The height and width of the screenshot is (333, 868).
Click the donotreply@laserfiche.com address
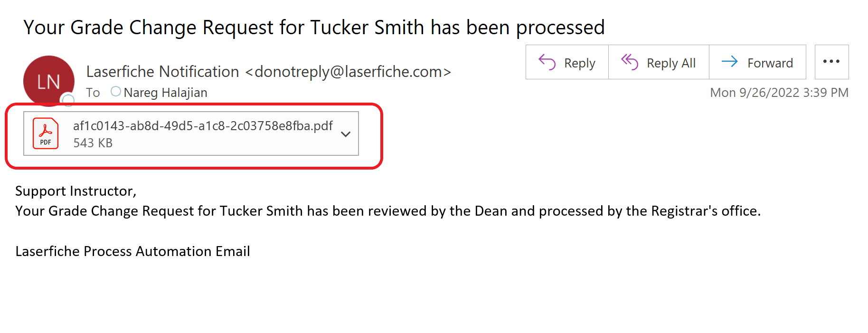click(x=348, y=72)
